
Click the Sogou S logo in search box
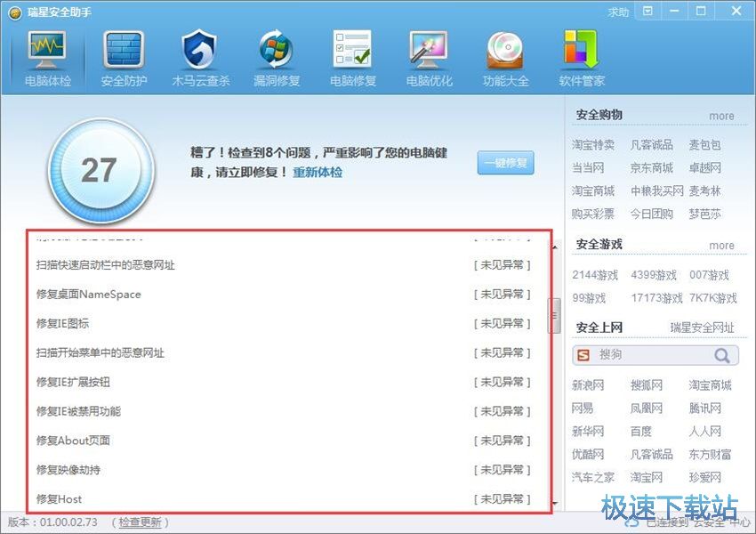click(x=583, y=355)
